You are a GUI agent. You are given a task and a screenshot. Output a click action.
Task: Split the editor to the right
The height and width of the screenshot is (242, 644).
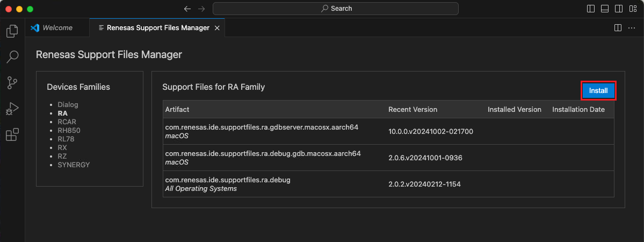click(617, 27)
